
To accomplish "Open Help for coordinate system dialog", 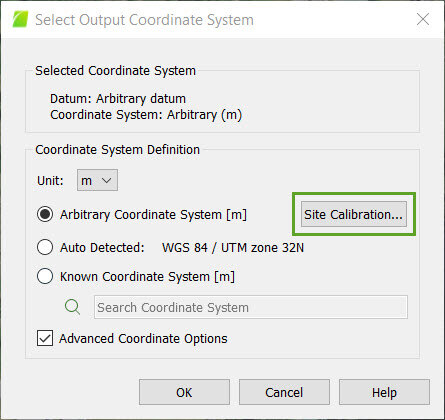I will pyautogui.click(x=384, y=392).
